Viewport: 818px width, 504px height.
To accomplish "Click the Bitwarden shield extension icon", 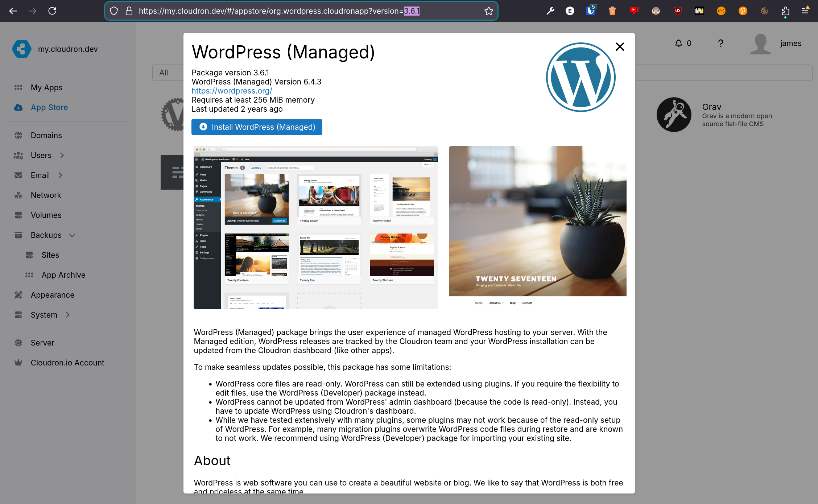I will pyautogui.click(x=591, y=11).
